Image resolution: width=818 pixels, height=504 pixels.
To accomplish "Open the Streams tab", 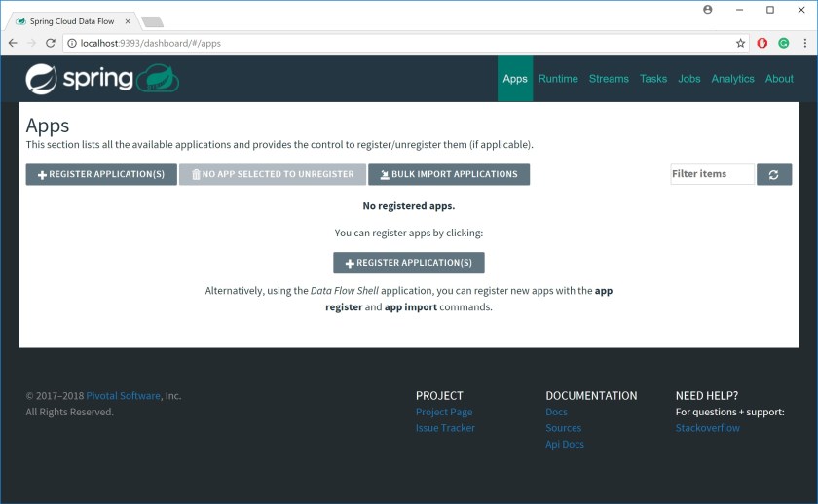I will coord(609,79).
